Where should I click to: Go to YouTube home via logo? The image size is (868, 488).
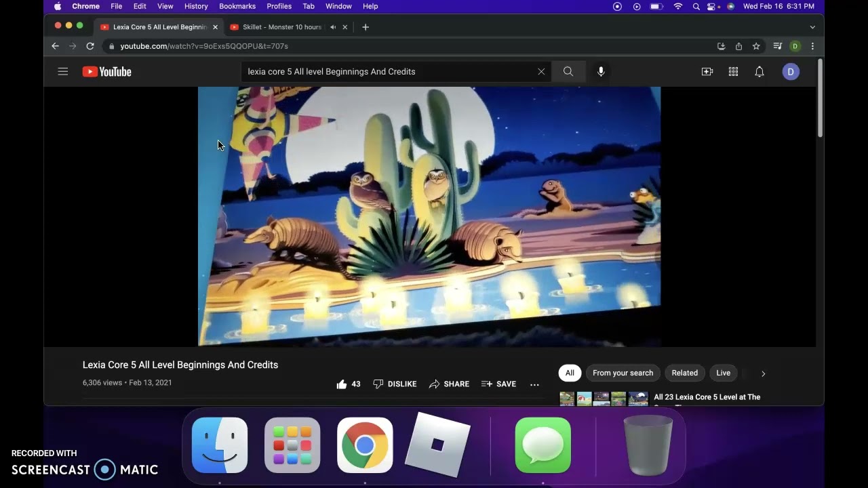(x=106, y=72)
